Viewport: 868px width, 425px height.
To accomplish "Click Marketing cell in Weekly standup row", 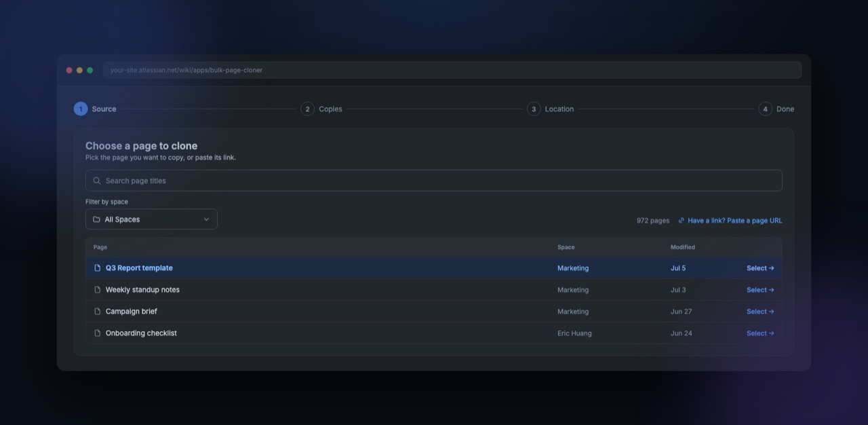I will (x=573, y=290).
